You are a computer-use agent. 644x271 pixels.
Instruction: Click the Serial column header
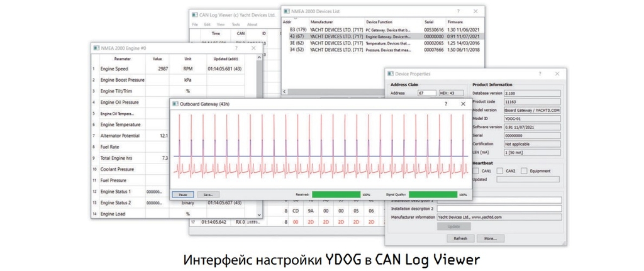click(429, 22)
